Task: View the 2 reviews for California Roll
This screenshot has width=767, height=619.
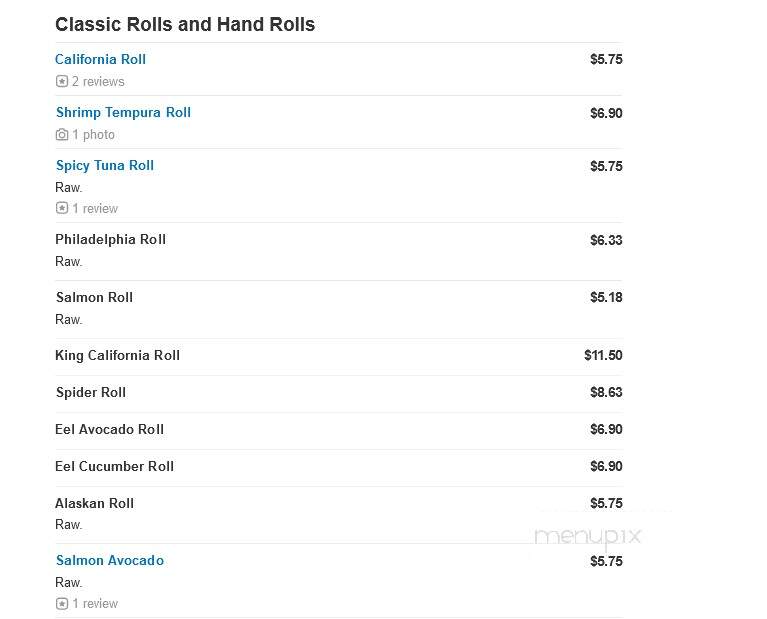Action: (98, 81)
